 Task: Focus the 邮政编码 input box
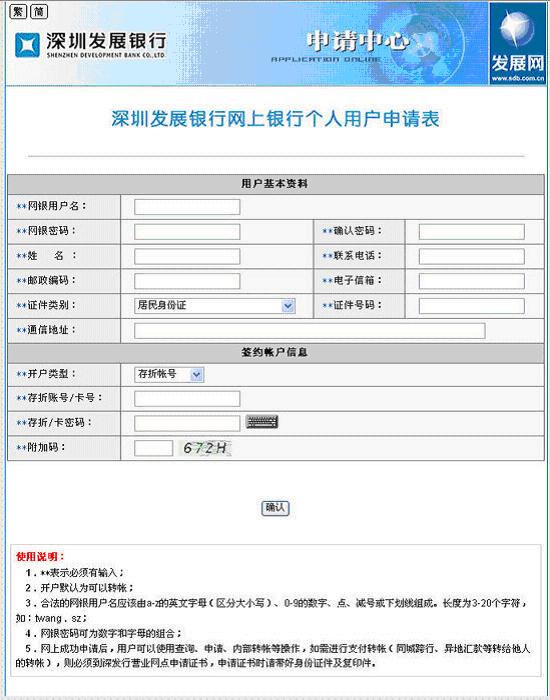pyautogui.click(x=187, y=281)
